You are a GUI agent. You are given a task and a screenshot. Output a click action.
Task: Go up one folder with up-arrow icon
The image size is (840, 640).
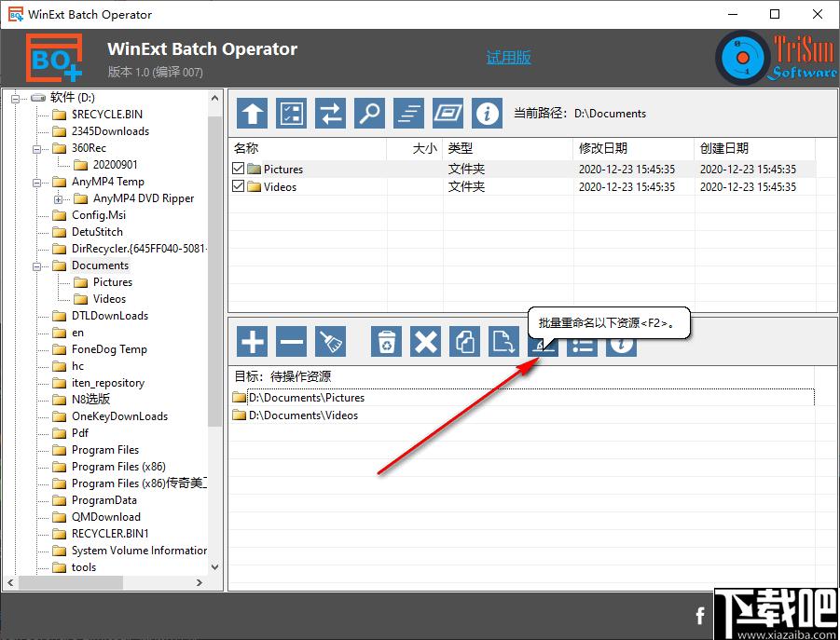(x=252, y=113)
